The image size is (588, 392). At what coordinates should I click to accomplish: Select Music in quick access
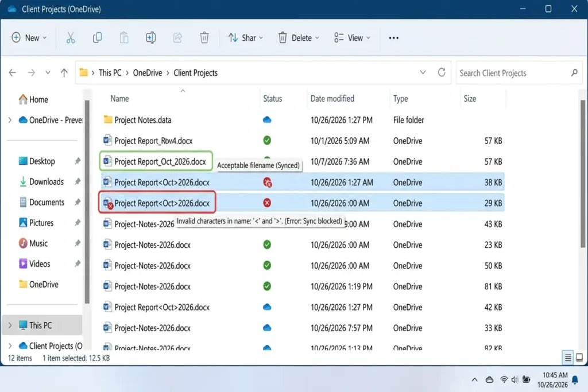[33, 243]
